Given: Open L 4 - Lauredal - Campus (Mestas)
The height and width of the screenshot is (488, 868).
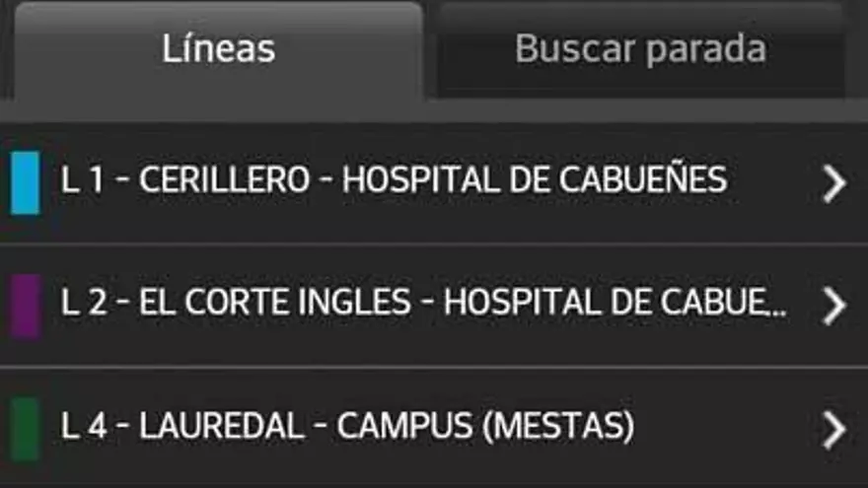Looking at the screenshot, I should click(347, 427).
